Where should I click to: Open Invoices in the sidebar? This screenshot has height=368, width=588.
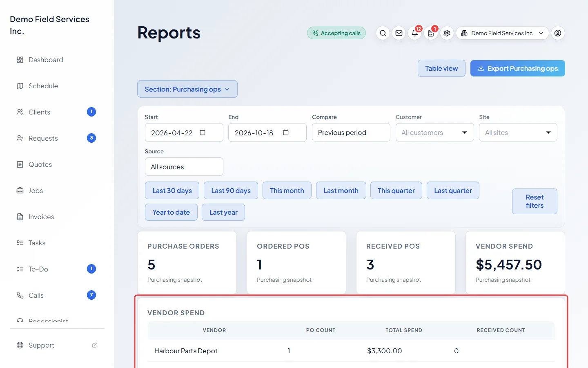point(57,217)
